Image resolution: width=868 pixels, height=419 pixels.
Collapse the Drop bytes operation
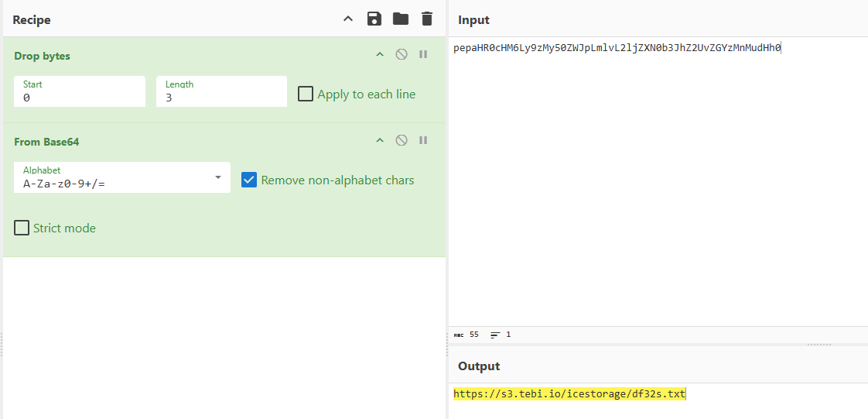[x=380, y=54]
